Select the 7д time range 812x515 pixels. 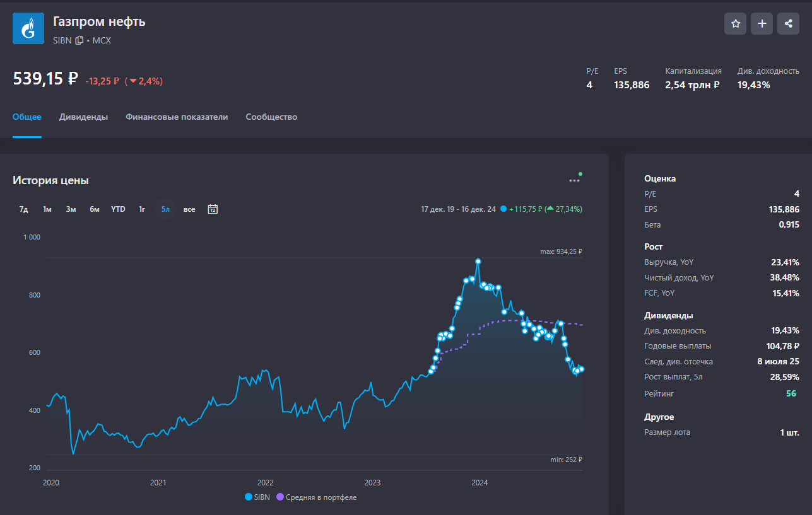pyautogui.click(x=24, y=209)
